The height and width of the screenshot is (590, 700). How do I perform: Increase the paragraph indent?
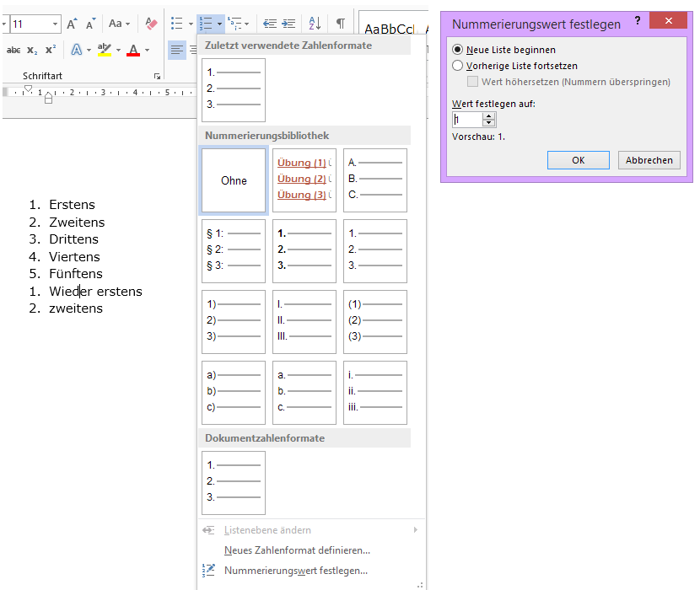pos(288,24)
